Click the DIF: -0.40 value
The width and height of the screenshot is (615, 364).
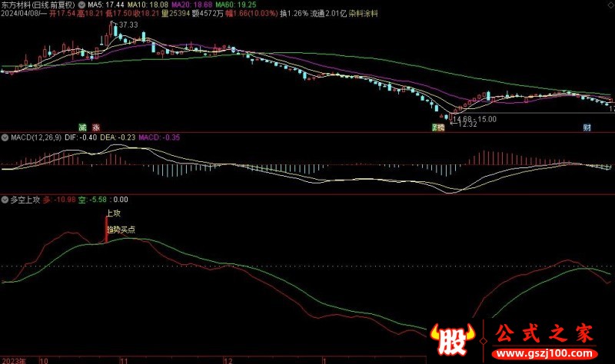(81, 137)
